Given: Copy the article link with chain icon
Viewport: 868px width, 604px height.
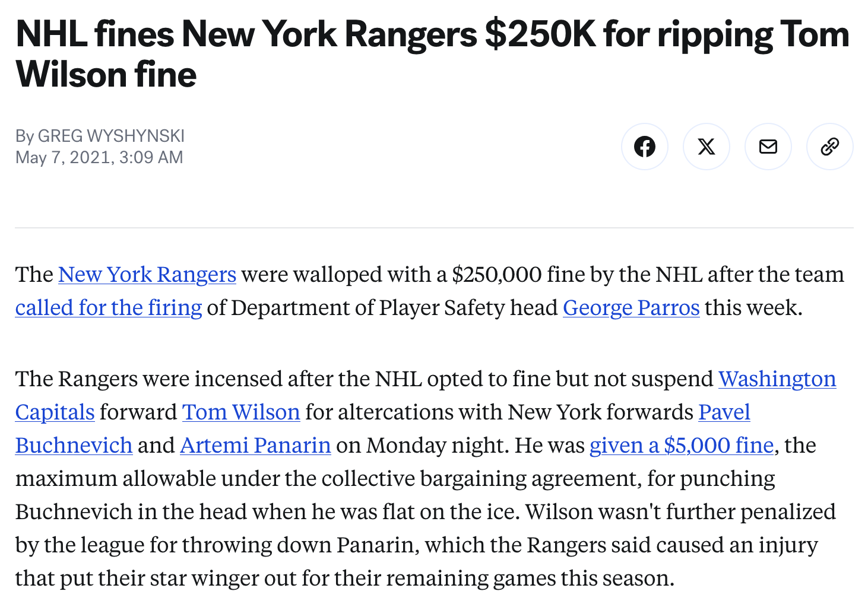Looking at the screenshot, I should [829, 147].
